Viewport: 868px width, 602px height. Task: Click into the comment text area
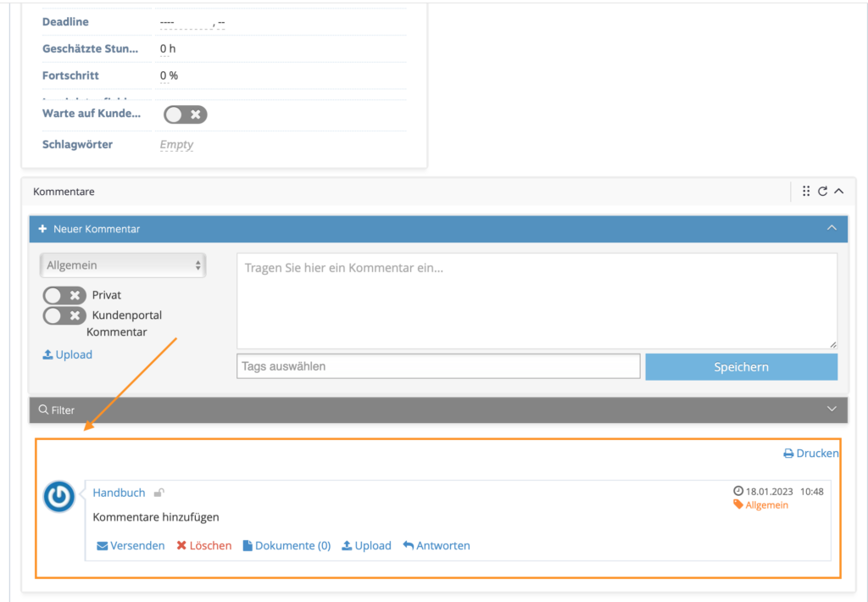[x=537, y=301]
